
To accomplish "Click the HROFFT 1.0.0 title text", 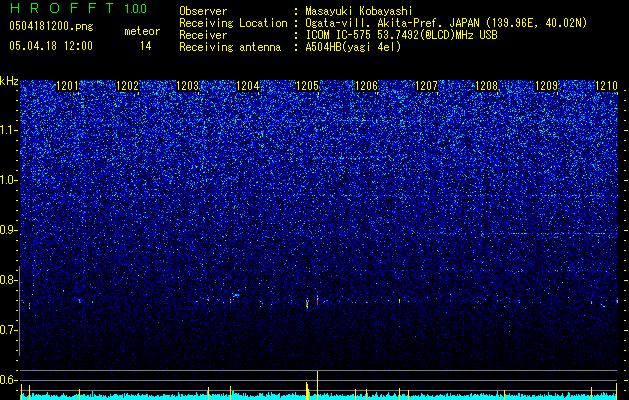I will coord(78,8).
